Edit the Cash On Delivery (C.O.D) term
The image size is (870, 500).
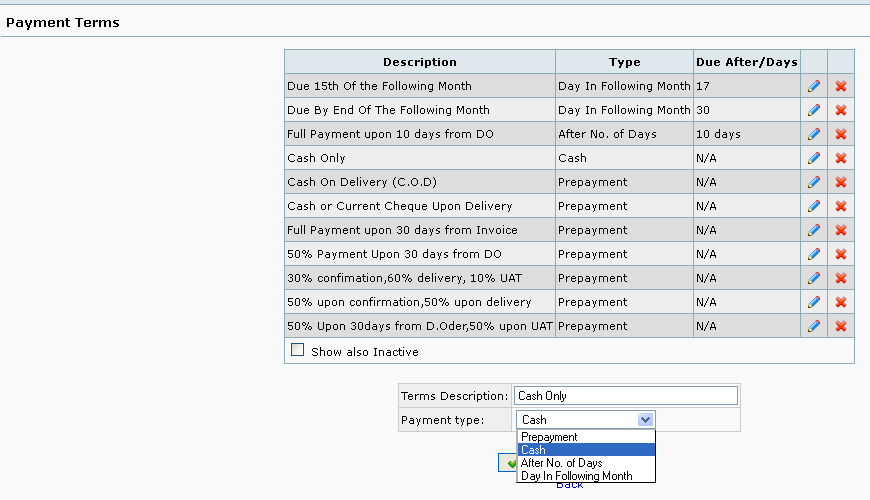[814, 182]
